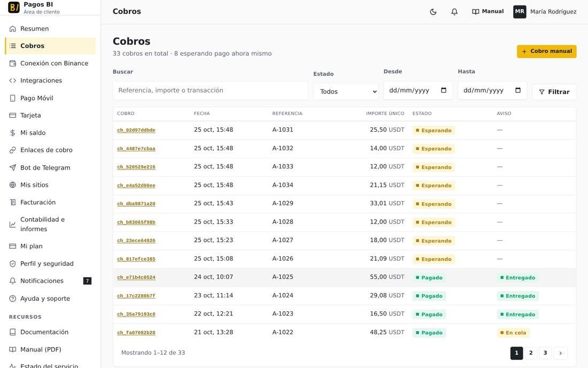The height and width of the screenshot is (368, 588).
Task: Open charge ch_817efce385
Action: 136,259
